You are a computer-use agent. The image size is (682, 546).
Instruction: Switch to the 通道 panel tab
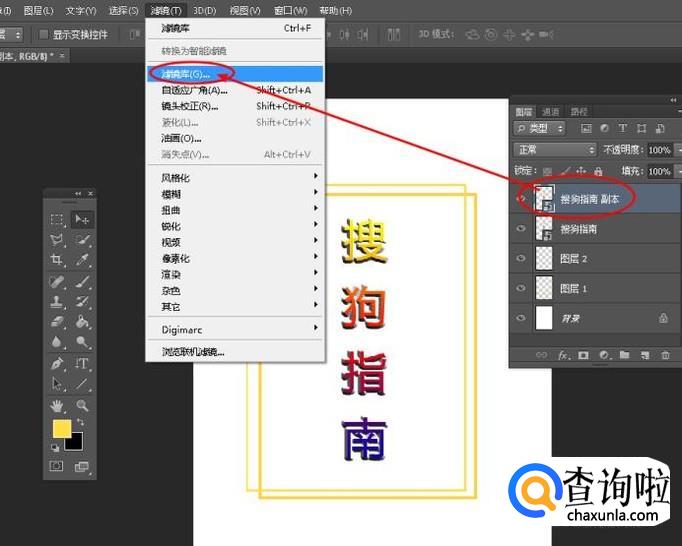(x=551, y=111)
